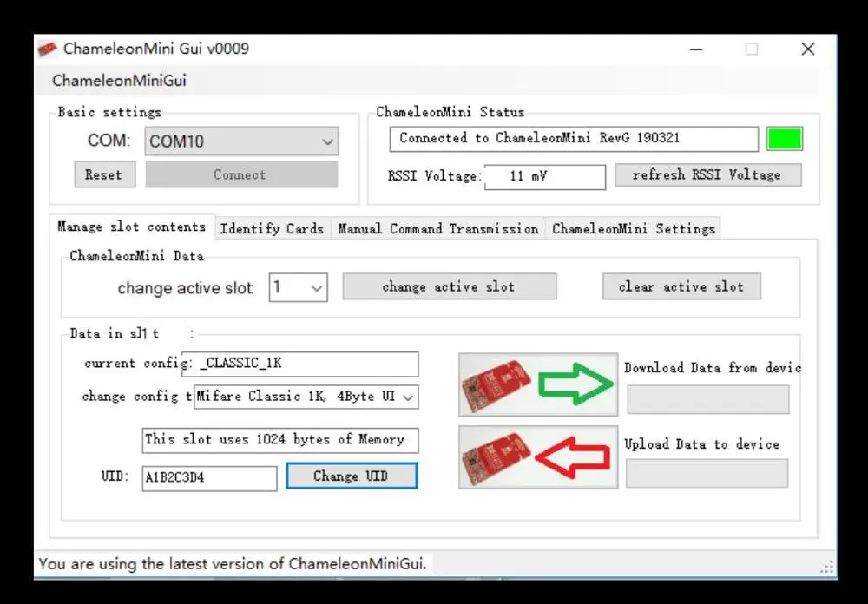Viewport: 868px width, 604px height.
Task: Click the 'Download Data from devic' label
Action: click(713, 368)
